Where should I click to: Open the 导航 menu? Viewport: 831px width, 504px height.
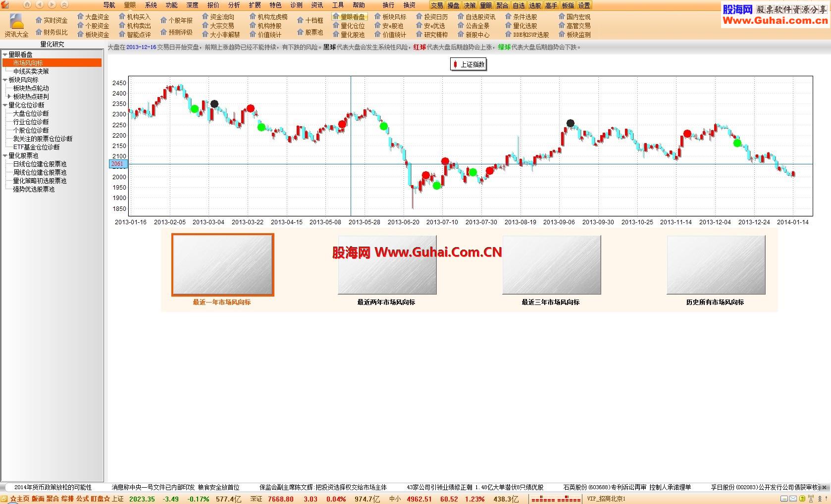(x=109, y=5)
